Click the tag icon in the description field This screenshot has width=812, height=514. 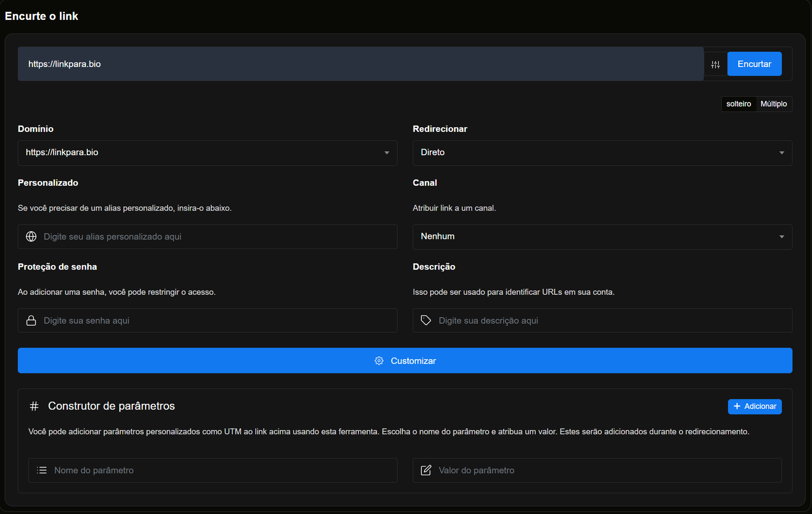pyautogui.click(x=426, y=320)
